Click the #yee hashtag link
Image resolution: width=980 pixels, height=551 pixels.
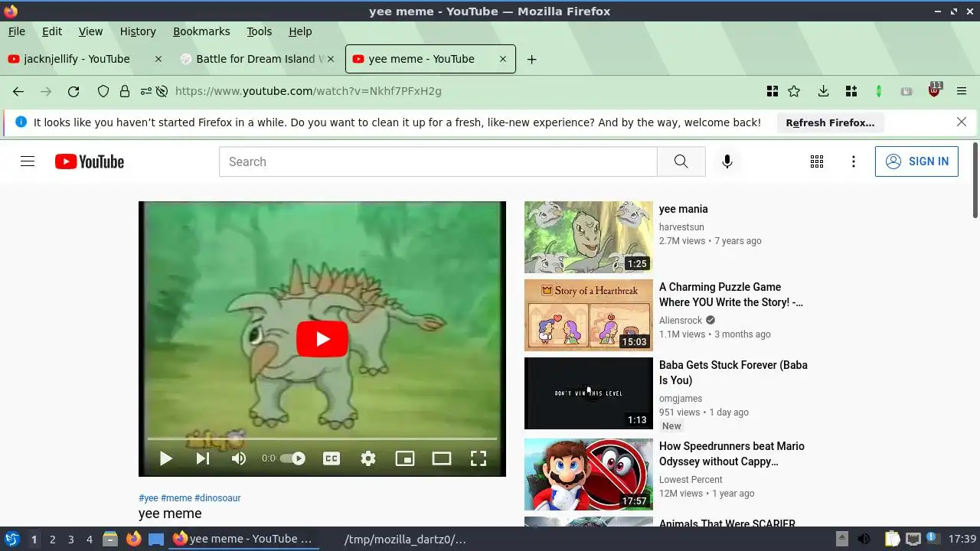click(149, 498)
